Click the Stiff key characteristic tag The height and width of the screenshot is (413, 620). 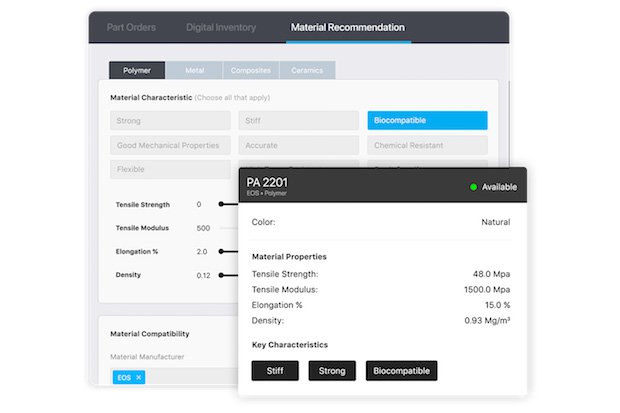(275, 371)
